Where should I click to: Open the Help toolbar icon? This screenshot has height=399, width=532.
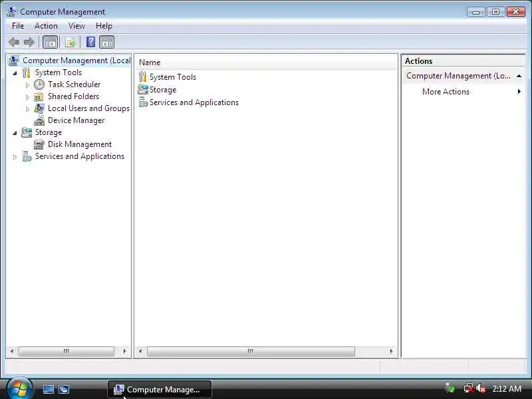coord(90,42)
